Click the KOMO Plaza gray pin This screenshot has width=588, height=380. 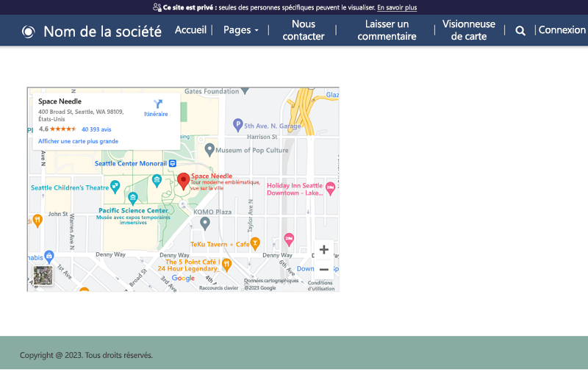[x=205, y=224]
